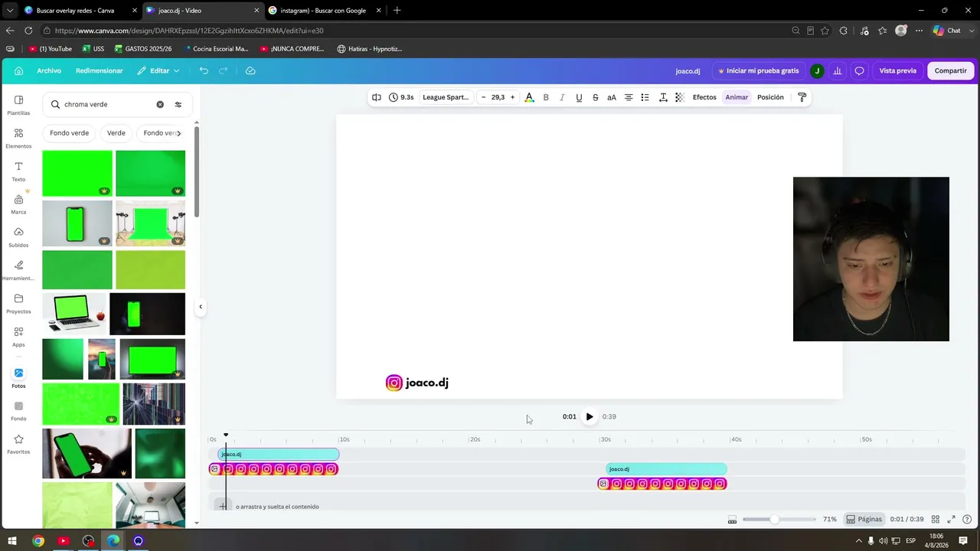
Task: Open split element tool in toolbar
Action: pos(376,97)
